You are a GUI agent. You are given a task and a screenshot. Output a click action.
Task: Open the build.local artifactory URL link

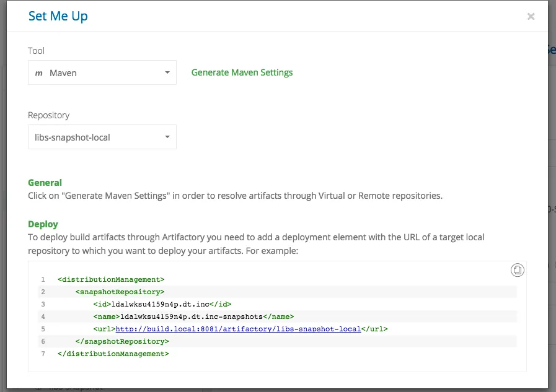tap(238, 329)
